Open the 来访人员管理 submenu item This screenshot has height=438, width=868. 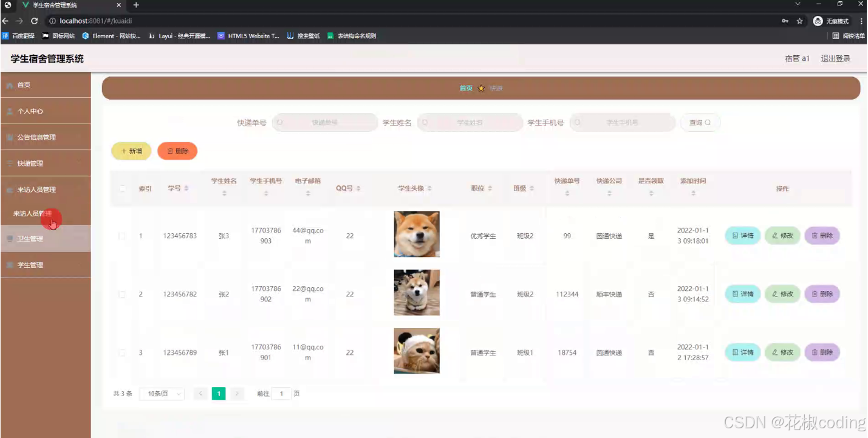coord(46,214)
